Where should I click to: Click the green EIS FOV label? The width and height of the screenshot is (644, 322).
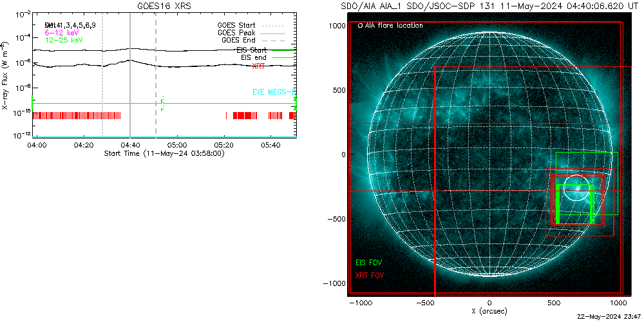click(369, 261)
